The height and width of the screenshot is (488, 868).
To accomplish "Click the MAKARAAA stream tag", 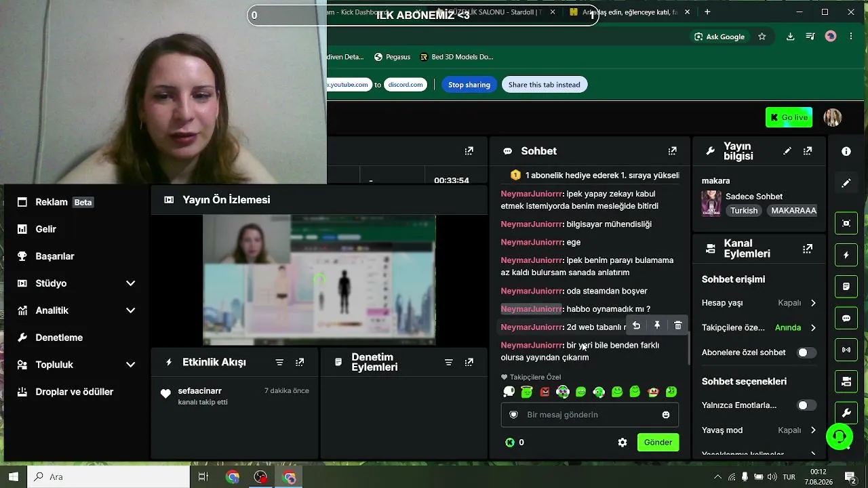I will coord(793,211).
